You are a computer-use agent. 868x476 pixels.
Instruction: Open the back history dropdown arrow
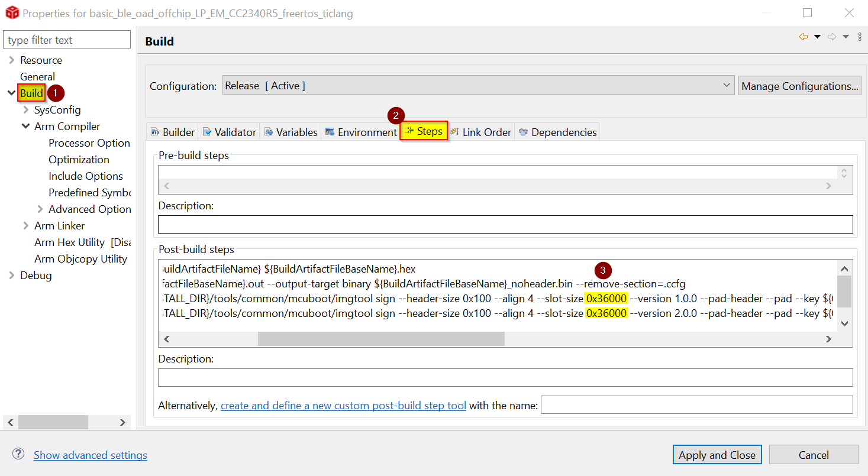coord(817,37)
